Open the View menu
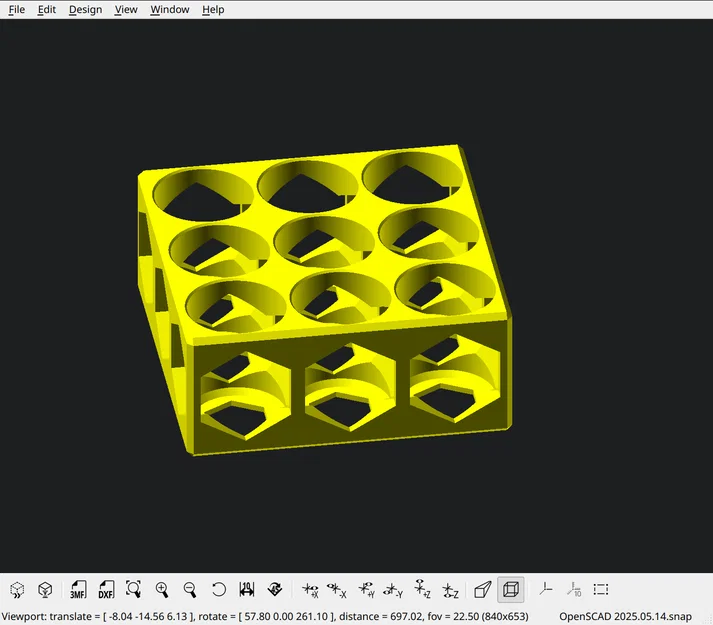The width and height of the screenshot is (713, 625). point(126,10)
